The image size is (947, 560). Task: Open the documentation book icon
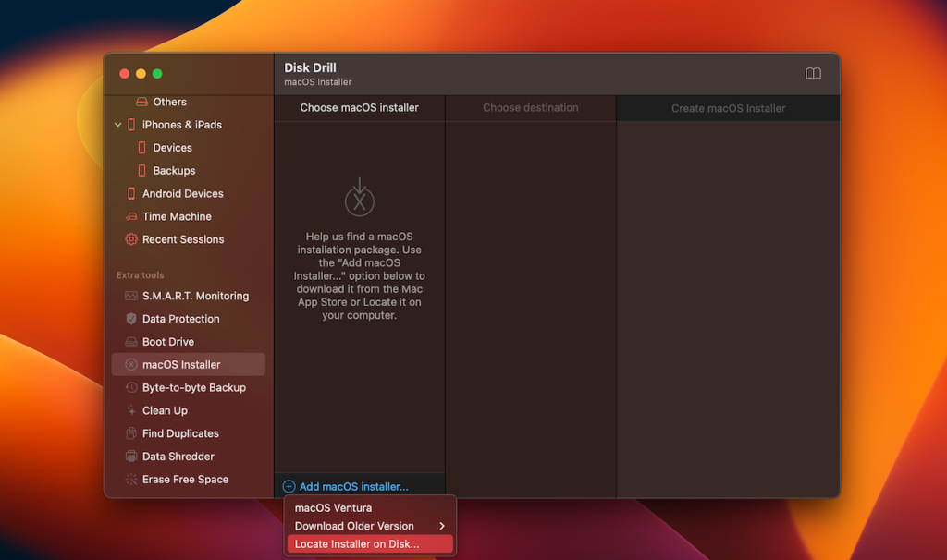coord(812,74)
